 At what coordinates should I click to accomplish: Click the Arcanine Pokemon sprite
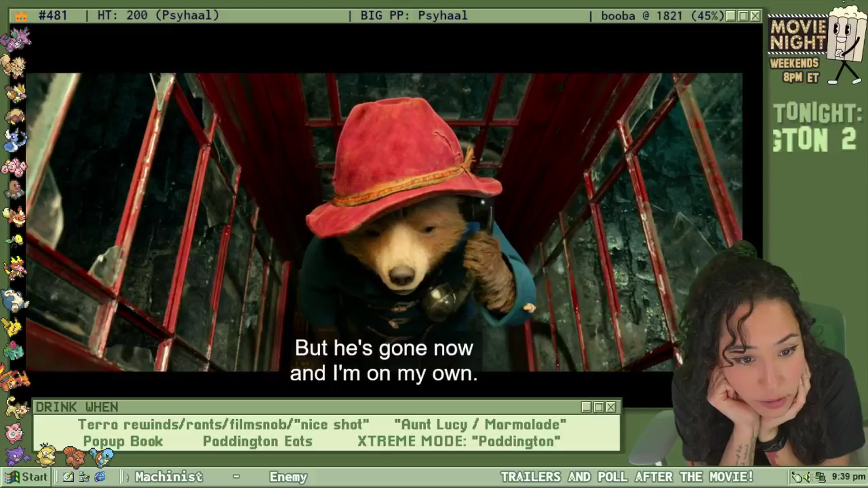(x=14, y=66)
